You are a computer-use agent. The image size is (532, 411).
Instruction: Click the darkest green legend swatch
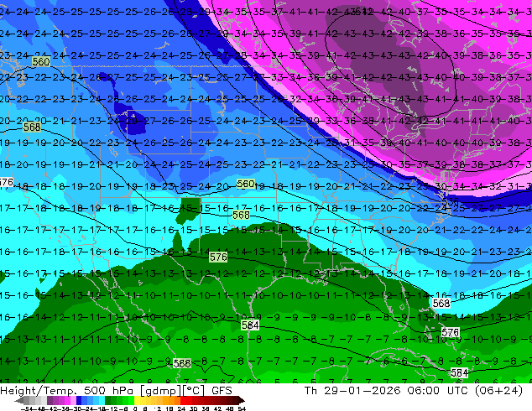click(108, 400)
